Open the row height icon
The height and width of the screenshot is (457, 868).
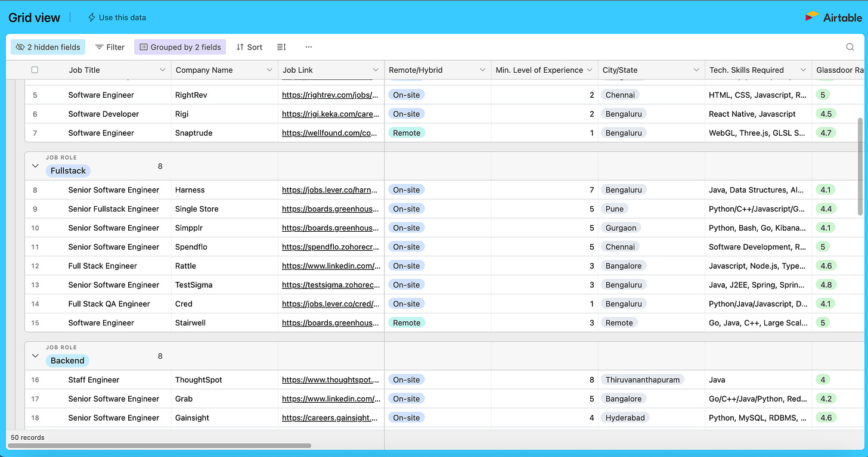point(282,47)
